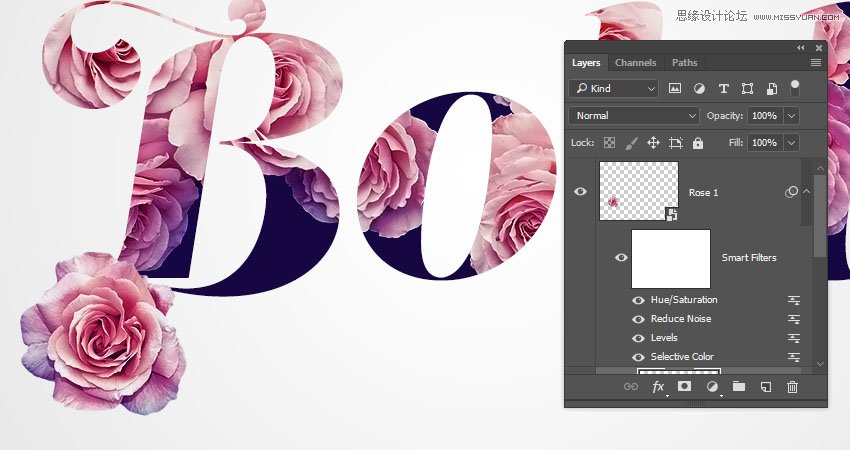Click the Opacity label
850x450 pixels.
[x=725, y=116]
